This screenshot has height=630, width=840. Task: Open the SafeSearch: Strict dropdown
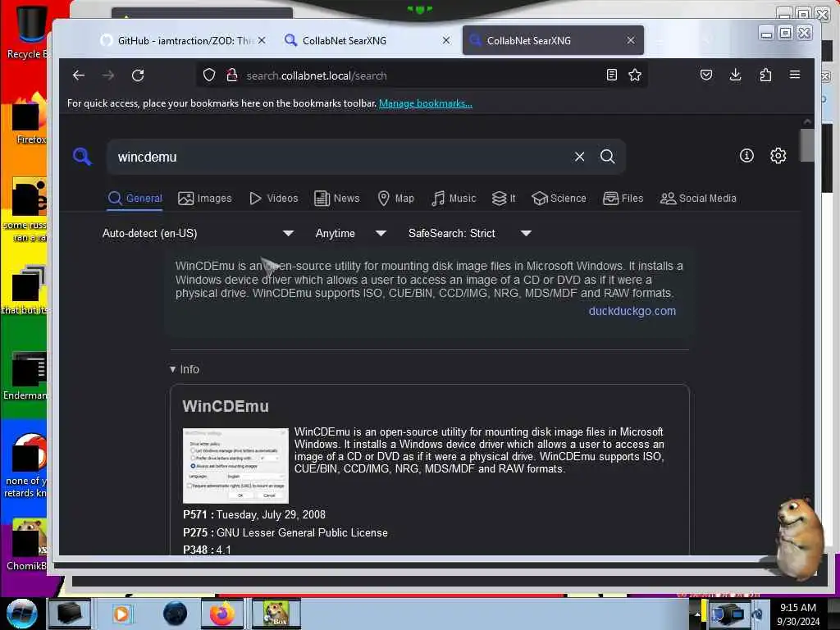click(469, 233)
